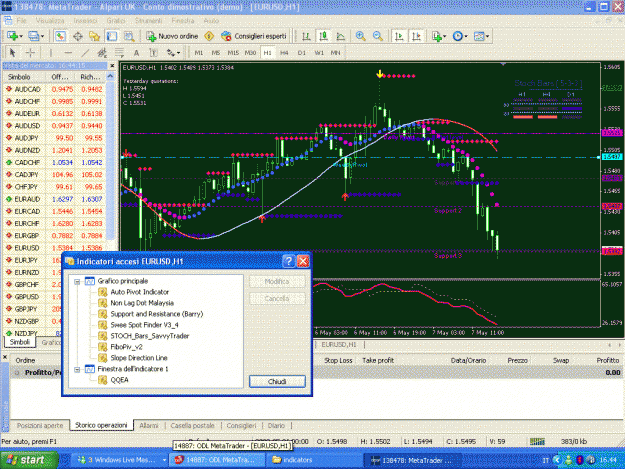The height and width of the screenshot is (469, 625).
Task: Open the chart templates icon
Action: 479,36
